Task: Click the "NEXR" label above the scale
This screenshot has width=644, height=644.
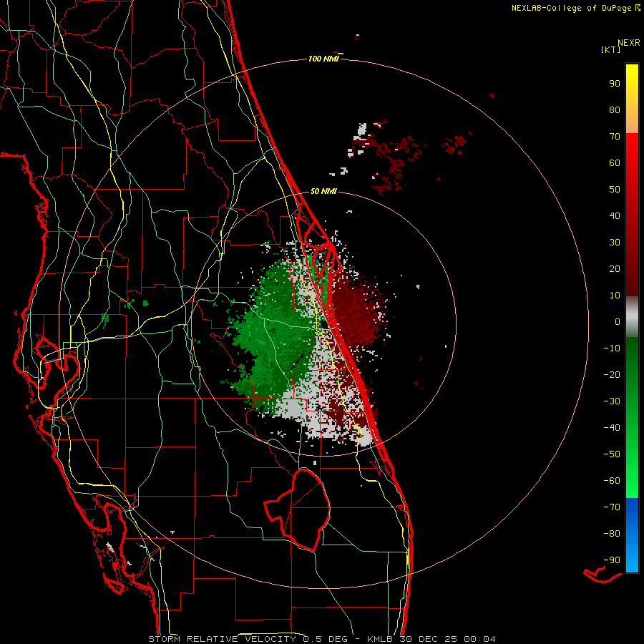Action: click(628, 43)
